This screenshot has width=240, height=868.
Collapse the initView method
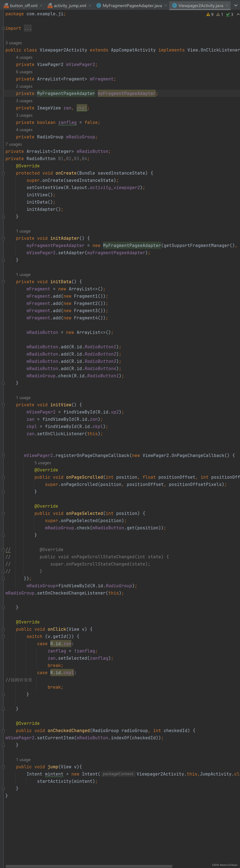[3, 405]
